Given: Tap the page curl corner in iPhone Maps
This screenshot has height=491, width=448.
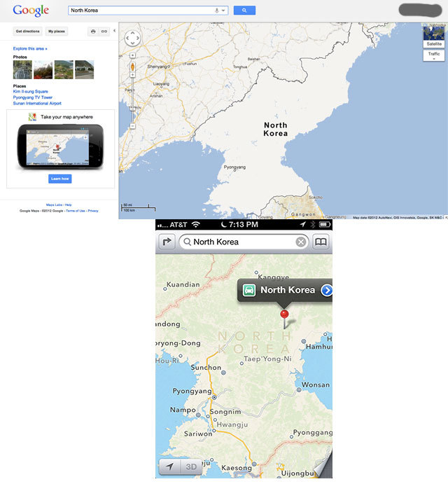Looking at the screenshot, I should (x=323, y=464).
